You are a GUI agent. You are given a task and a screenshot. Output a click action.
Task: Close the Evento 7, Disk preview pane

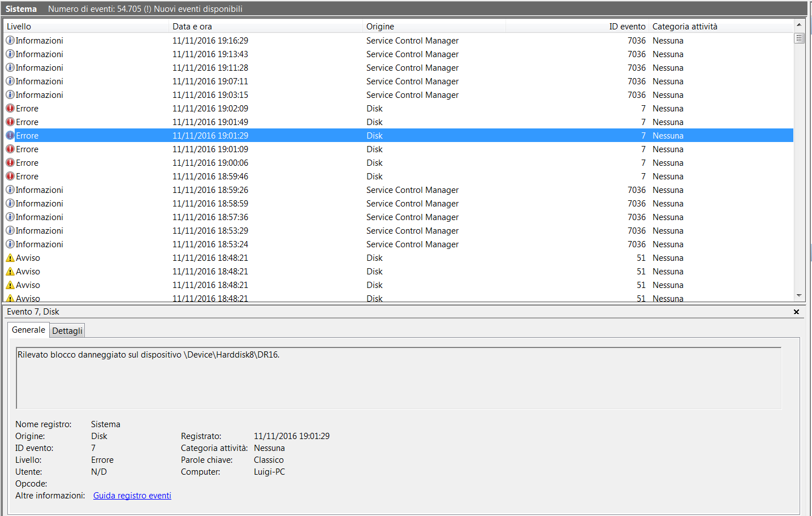coord(796,312)
